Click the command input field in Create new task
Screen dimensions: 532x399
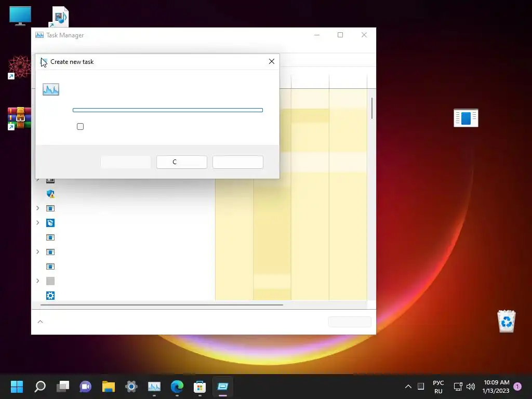click(168, 110)
